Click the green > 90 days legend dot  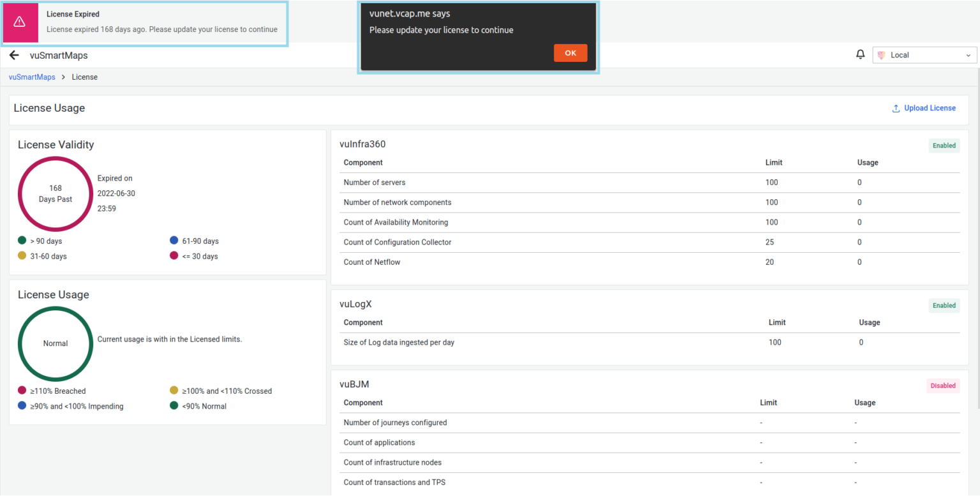22,241
